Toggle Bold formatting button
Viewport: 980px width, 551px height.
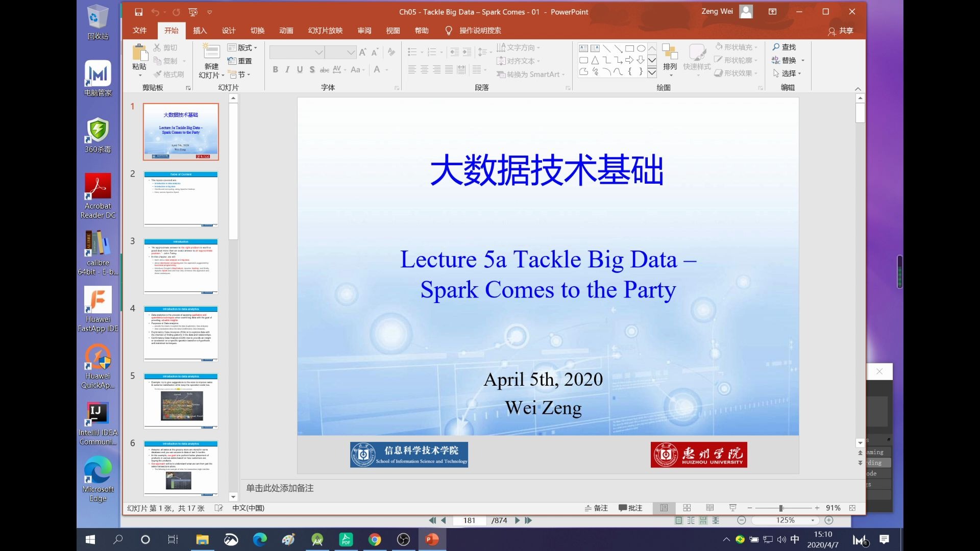[275, 70]
